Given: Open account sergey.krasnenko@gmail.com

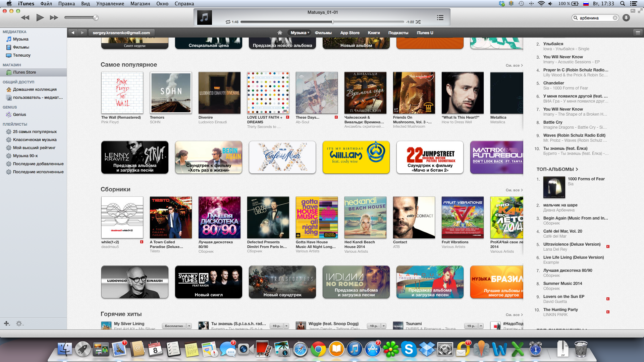Looking at the screenshot, I should [121, 33].
